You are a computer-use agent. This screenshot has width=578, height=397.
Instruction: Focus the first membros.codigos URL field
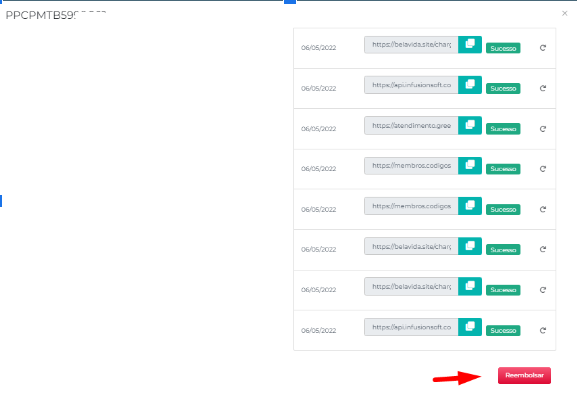pyautogui.click(x=411, y=166)
